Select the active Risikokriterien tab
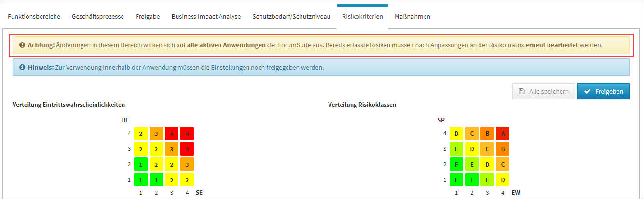 coord(362,16)
